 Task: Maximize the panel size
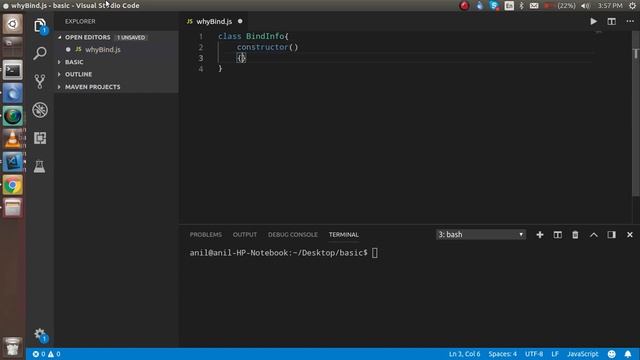coord(593,235)
